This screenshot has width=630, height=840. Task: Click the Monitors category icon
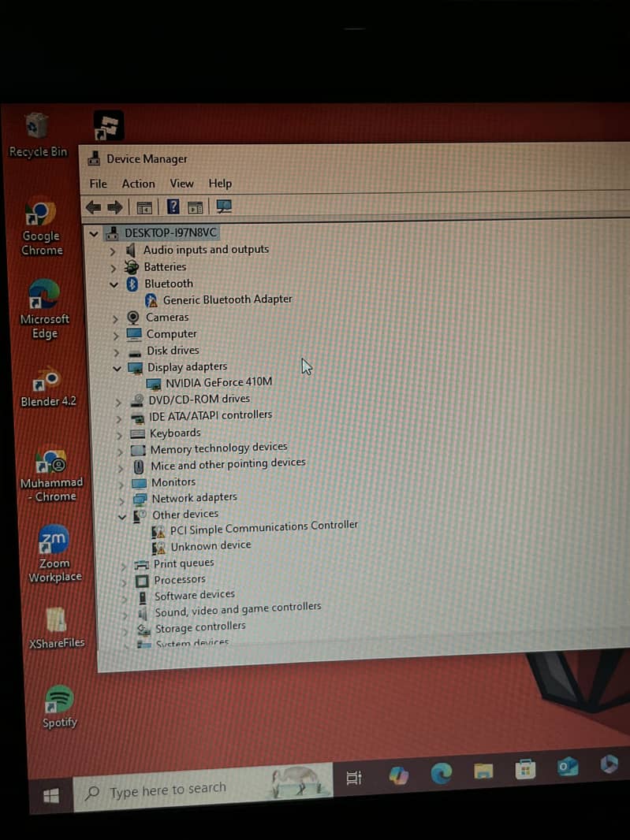pos(139,483)
